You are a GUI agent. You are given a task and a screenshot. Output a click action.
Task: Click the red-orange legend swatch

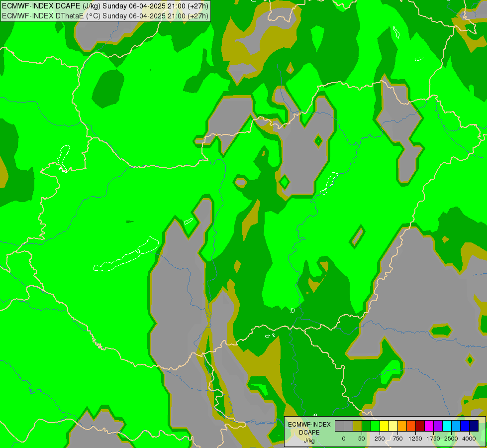pyautogui.click(x=411, y=426)
